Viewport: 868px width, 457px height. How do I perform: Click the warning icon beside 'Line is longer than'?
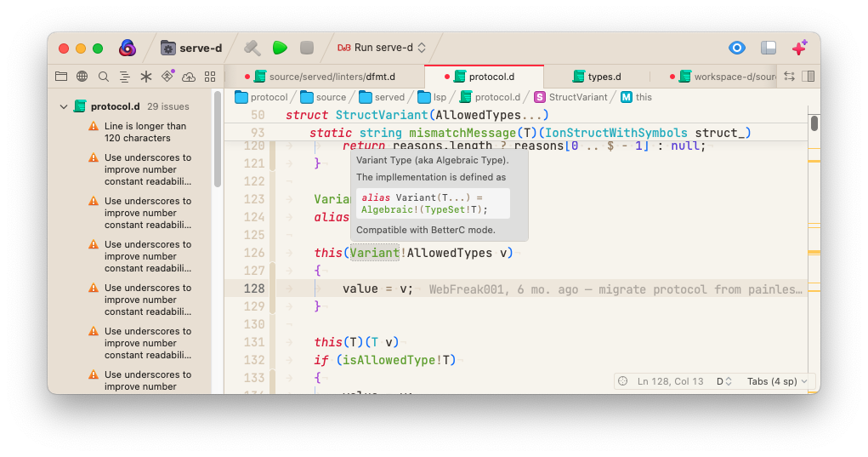pos(94,126)
